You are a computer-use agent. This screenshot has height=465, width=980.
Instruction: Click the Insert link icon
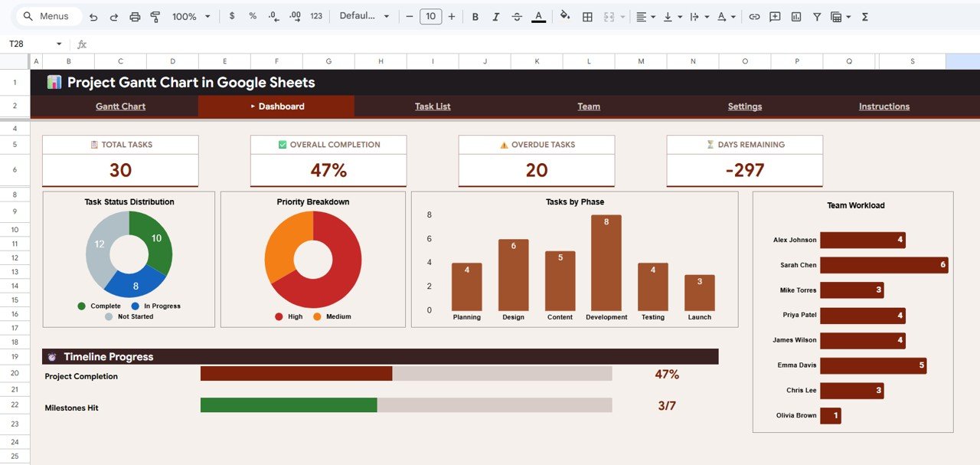(x=756, y=15)
